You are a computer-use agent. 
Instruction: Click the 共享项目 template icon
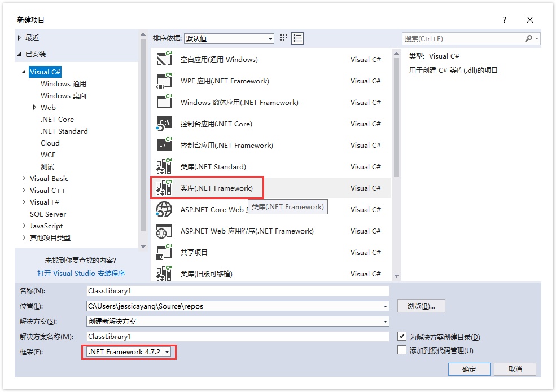[x=164, y=252]
